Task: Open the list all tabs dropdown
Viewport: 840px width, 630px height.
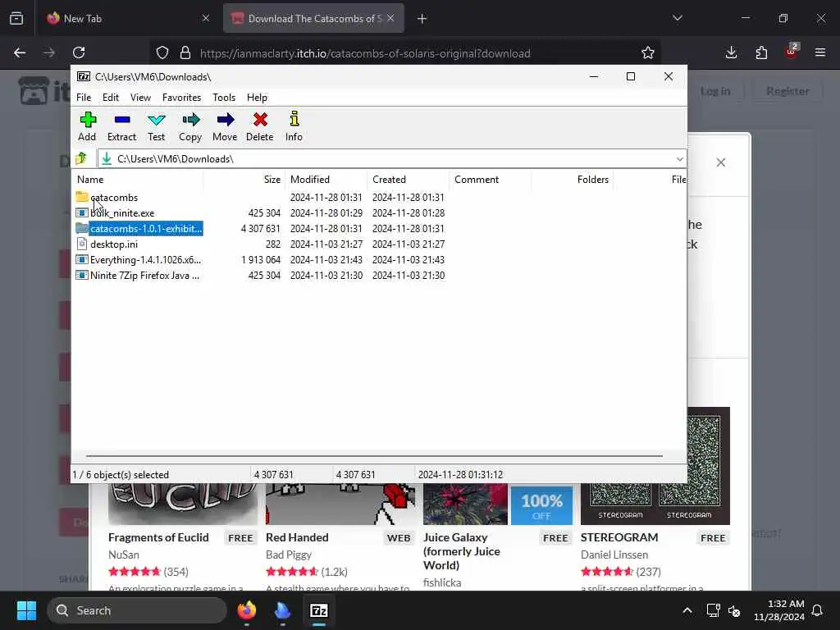Action: (677, 18)
